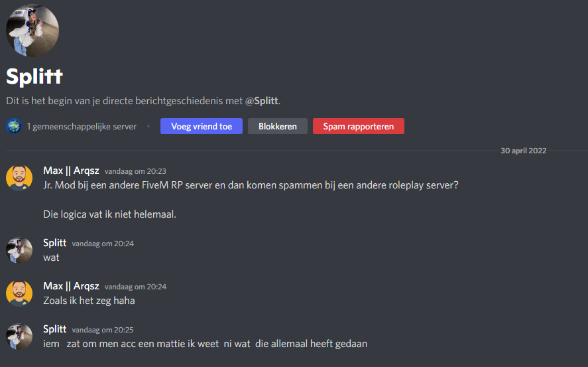Viewport: 588px width, 367px height.
Task: Click Max avatar next to 'Zoals ik het zeg haha'
Action: point(19,293)
